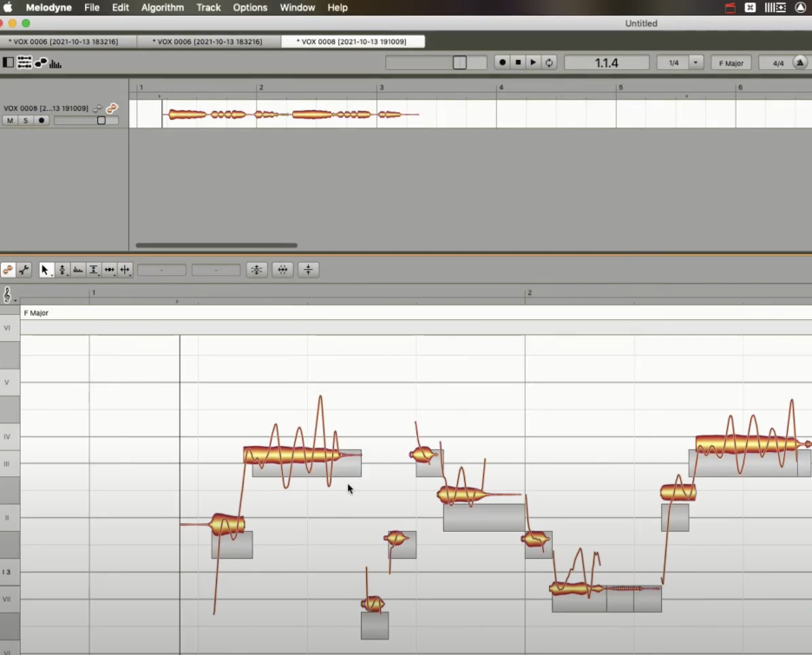The width and height of the screenshot is (812, 655).
Task: Start playback with the play button
Action: (x=534, y=62)
